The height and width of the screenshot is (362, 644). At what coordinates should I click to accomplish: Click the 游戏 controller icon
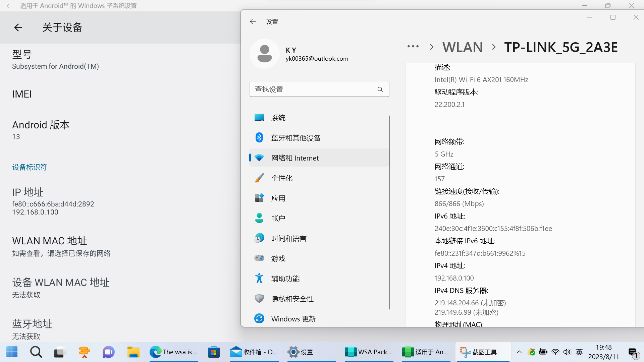[259, 258]
